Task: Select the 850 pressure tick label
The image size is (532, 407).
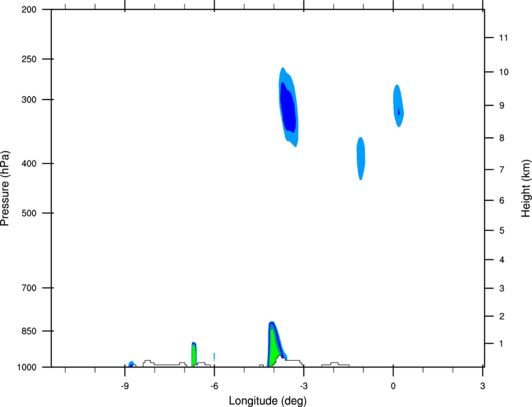Action: click(x=29, y=331)
